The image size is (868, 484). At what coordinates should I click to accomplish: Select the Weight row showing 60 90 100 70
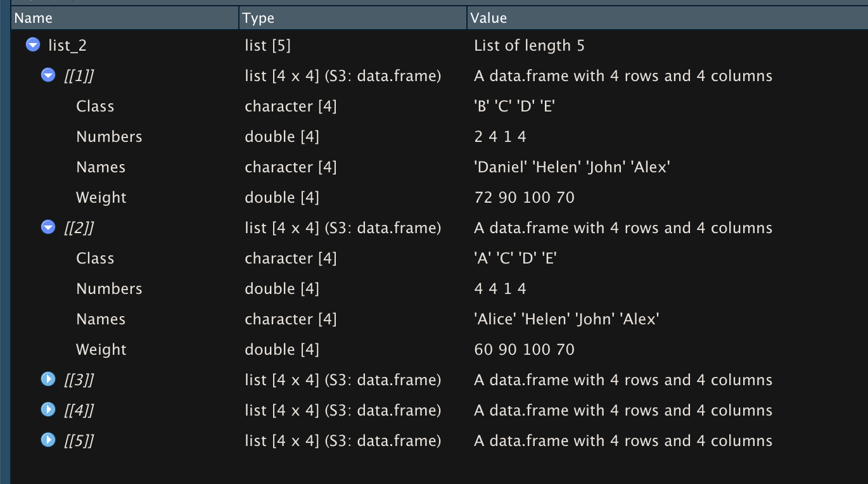click(101, 350)
